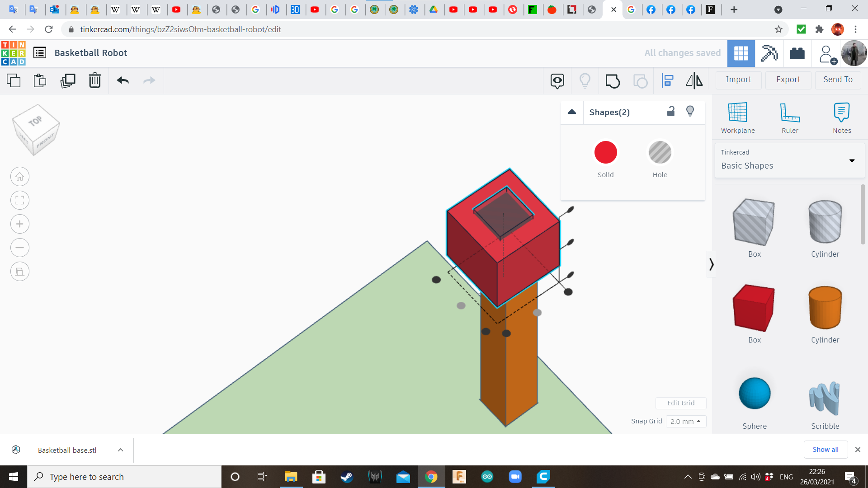Screen dimensions: 868x488
Task: Collapse the Shapes(2) inspector panel
Action: pos(572,112)
